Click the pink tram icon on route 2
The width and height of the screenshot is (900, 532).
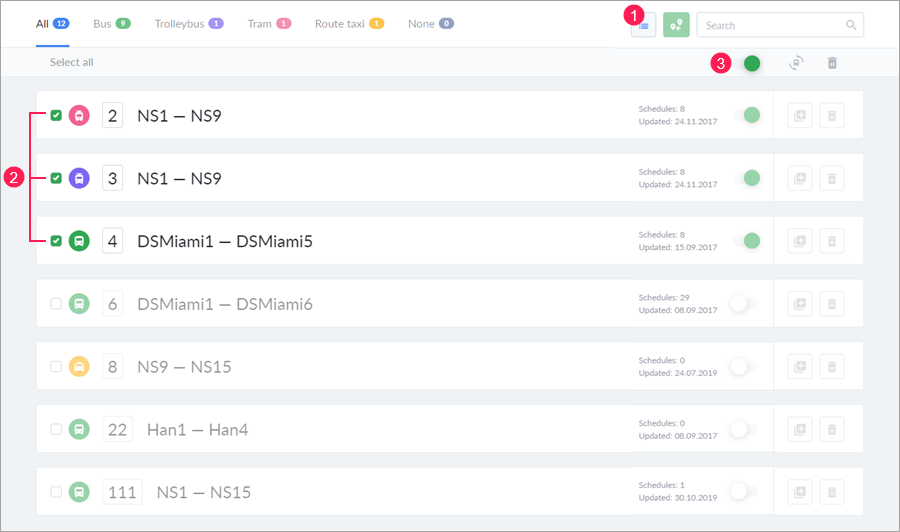[x=79, y=116]
